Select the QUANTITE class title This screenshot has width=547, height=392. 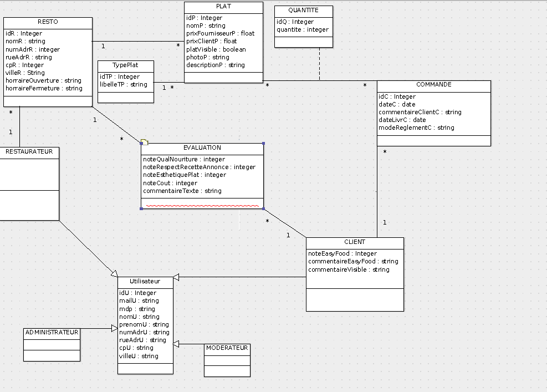coord(304,10)
